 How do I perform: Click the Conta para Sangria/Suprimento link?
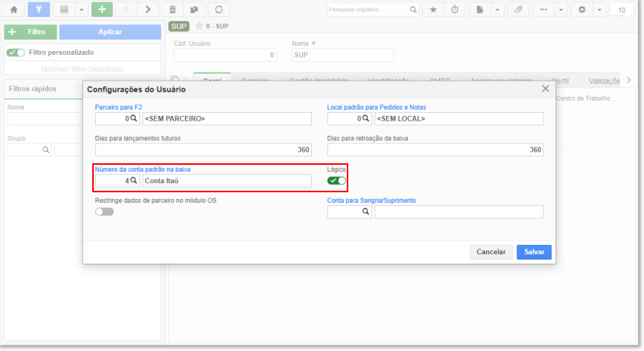coord(371,201)
